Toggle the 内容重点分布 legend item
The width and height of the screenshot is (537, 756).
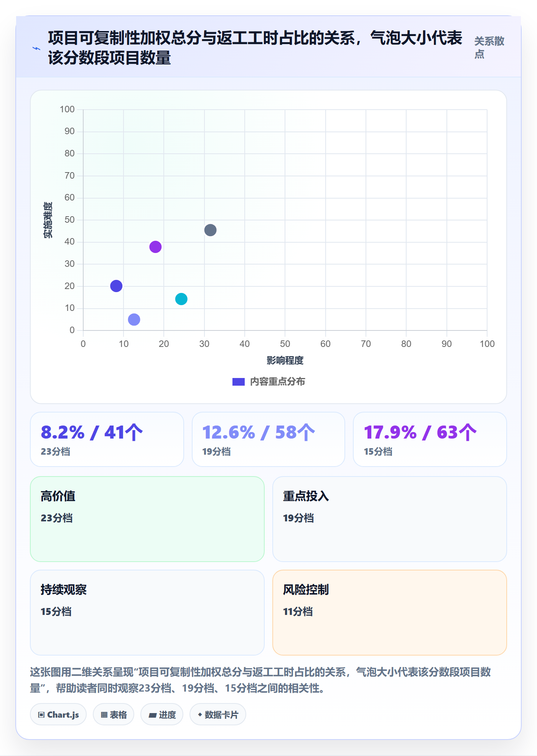tap(268, 381)
